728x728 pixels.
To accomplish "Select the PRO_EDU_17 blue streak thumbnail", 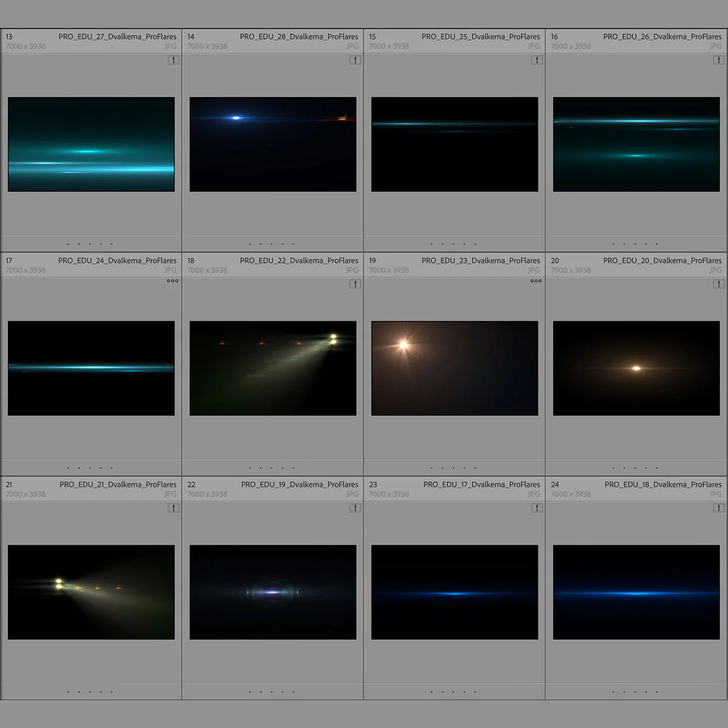I will (x=454, y=592).
